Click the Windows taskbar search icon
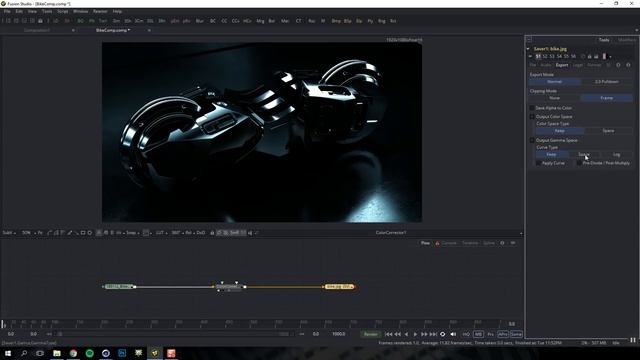The height and width of the screenshot is (360, 640). pos(24,353)
